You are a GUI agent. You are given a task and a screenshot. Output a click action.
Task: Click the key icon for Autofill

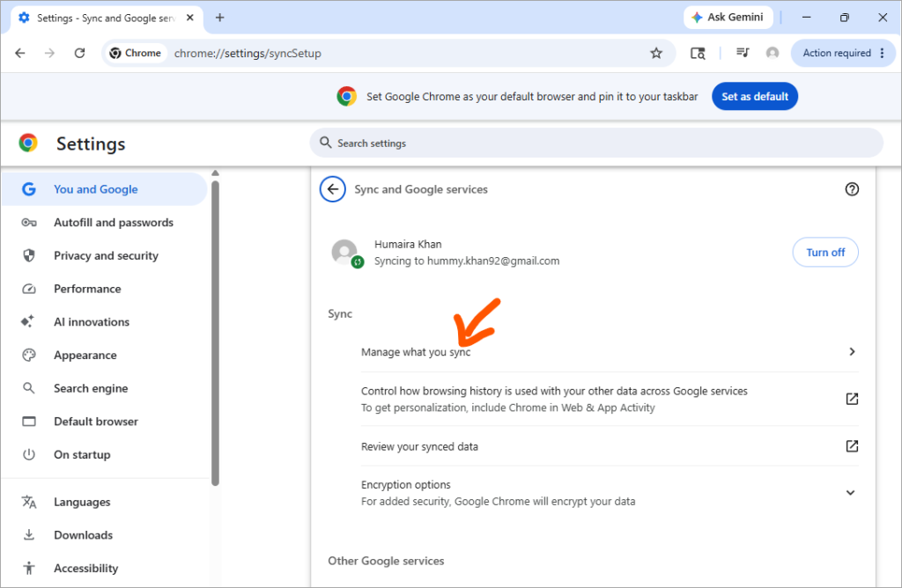[29, 223]
